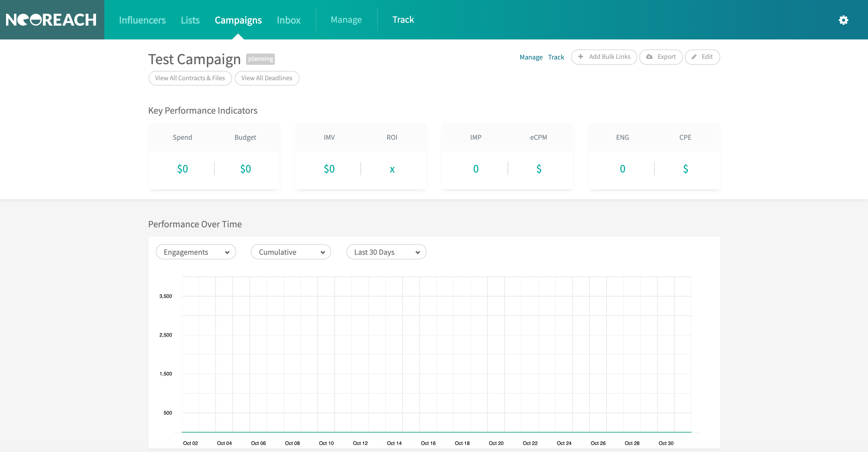Image resolution: width=868 pixels, height=452 pixels.
Task: Click the Manage link beside campaign title
Action: point(531,57)
